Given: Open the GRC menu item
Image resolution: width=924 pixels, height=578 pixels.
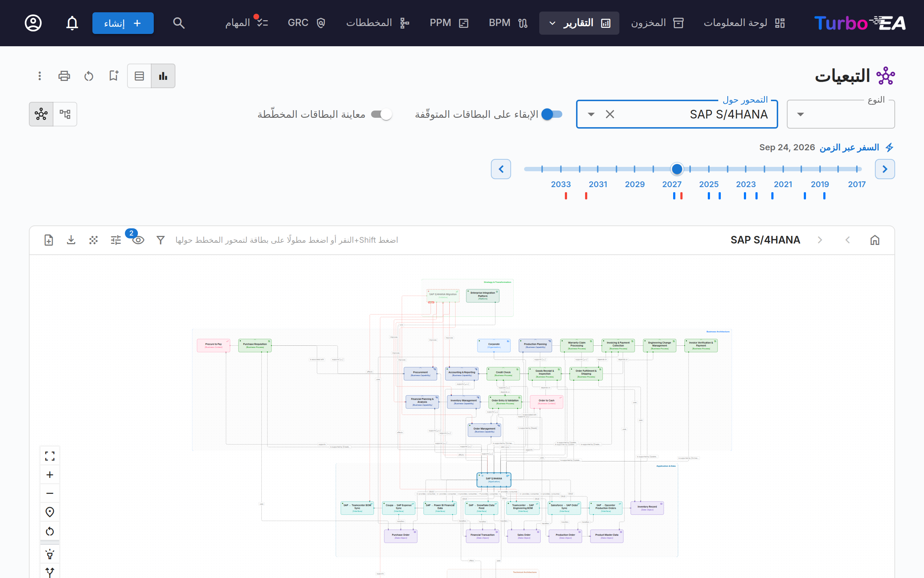Looking at the screenshot, I should tap(306, 23).
